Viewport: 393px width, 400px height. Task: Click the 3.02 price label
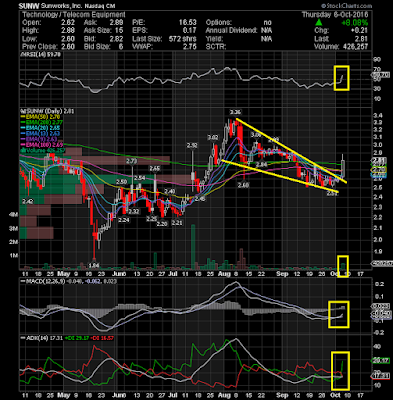click(212, 137)
